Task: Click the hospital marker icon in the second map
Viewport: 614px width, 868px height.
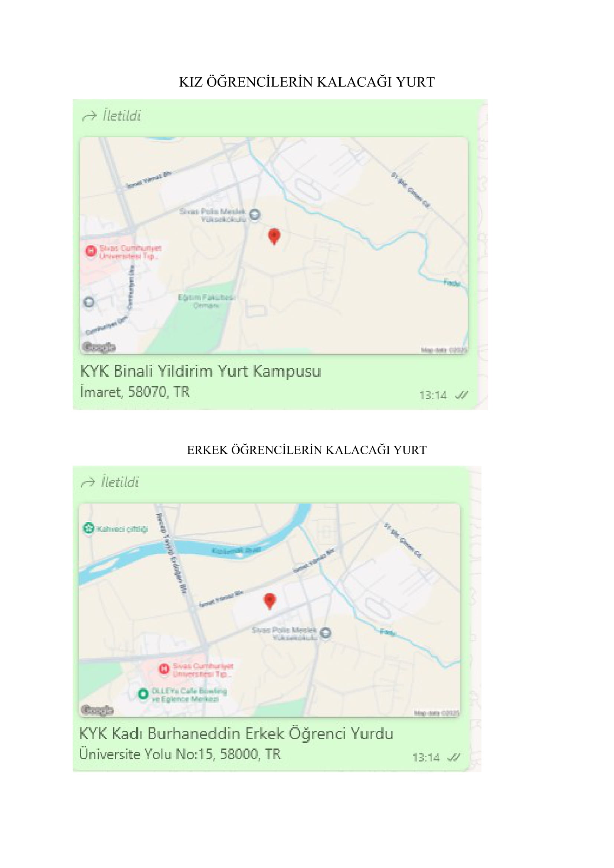Action: (x=164, y=669)
